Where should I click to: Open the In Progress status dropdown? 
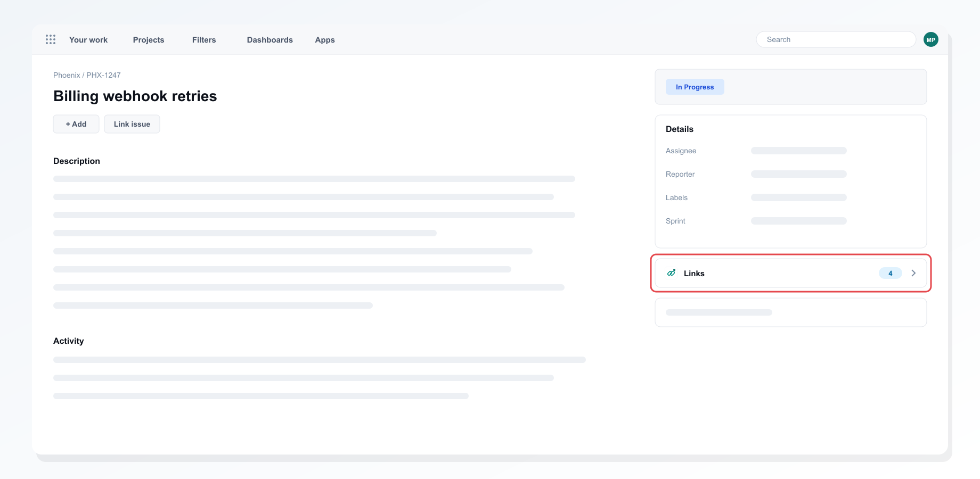[695, 87]
